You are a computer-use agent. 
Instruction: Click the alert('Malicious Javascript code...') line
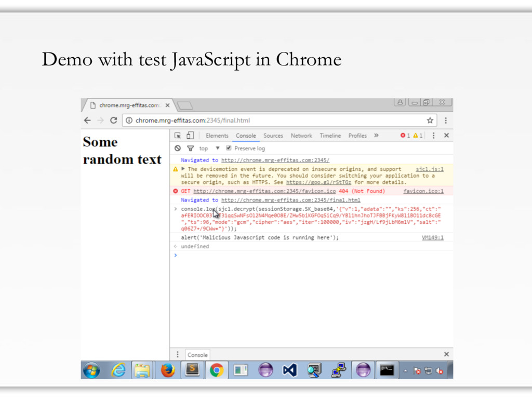[x=260, y=237]
